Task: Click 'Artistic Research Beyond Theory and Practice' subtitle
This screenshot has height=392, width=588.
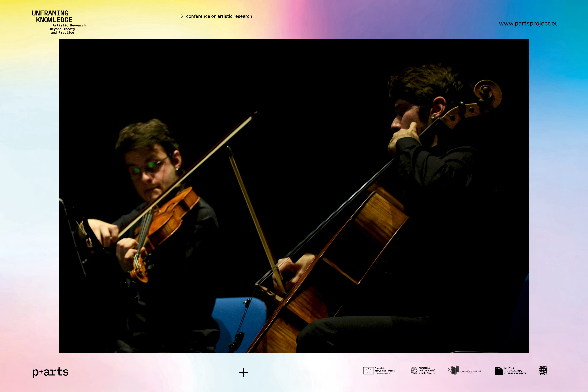Action: click(68, 29)
